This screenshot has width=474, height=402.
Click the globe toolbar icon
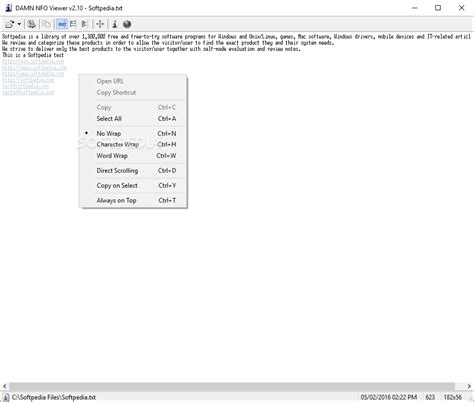point(127,24)
